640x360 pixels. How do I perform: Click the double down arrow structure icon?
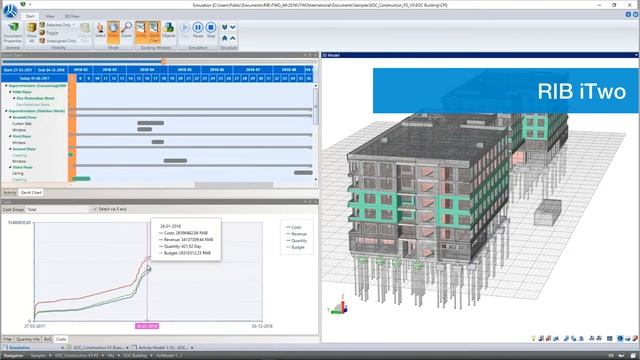point(224,27)
